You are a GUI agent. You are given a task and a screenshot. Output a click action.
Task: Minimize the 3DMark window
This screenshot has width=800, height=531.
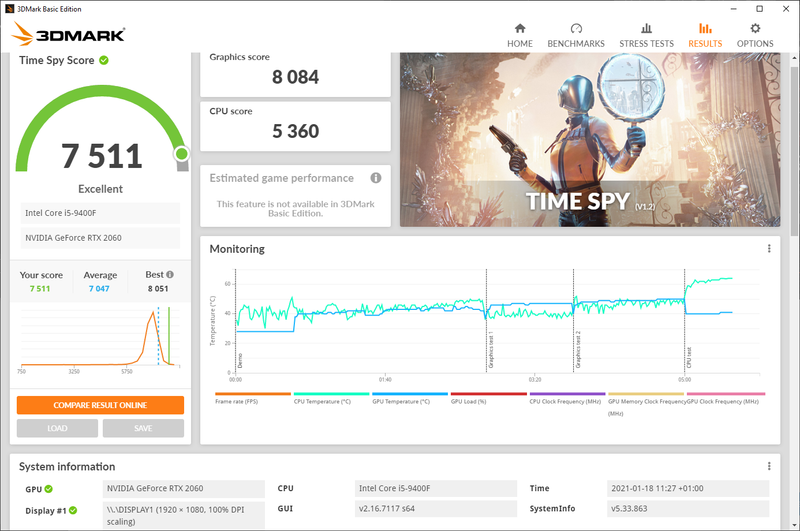pos(733,9)
